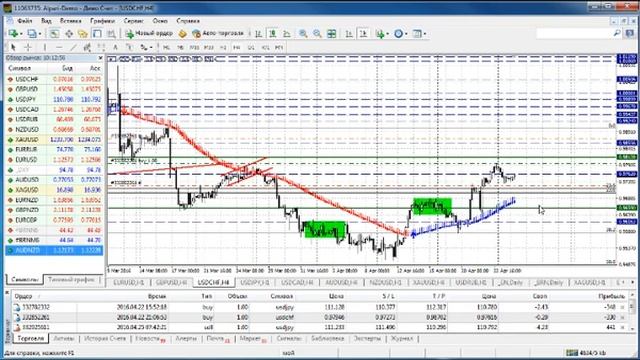Select the text label tool
Viewport: 640px width, 360px height.
pyautogui.click(x=129, y=47)
